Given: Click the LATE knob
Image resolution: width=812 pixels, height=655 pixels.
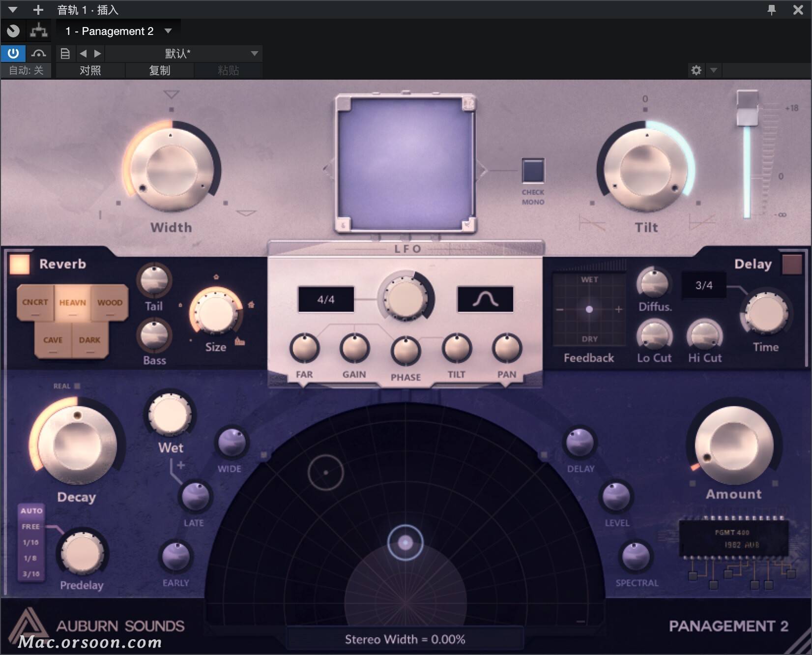Looking at the screenshot, I should pos(196,497).
